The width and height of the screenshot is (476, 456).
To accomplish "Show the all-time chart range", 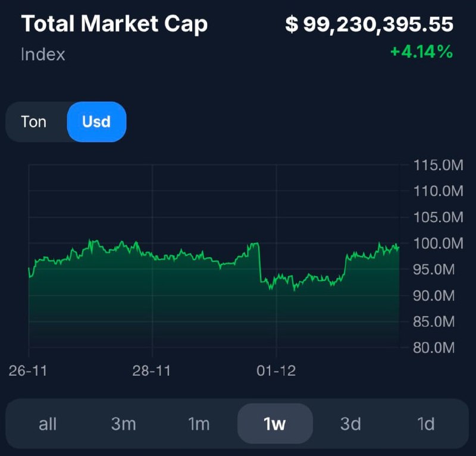I will (48, 424).
